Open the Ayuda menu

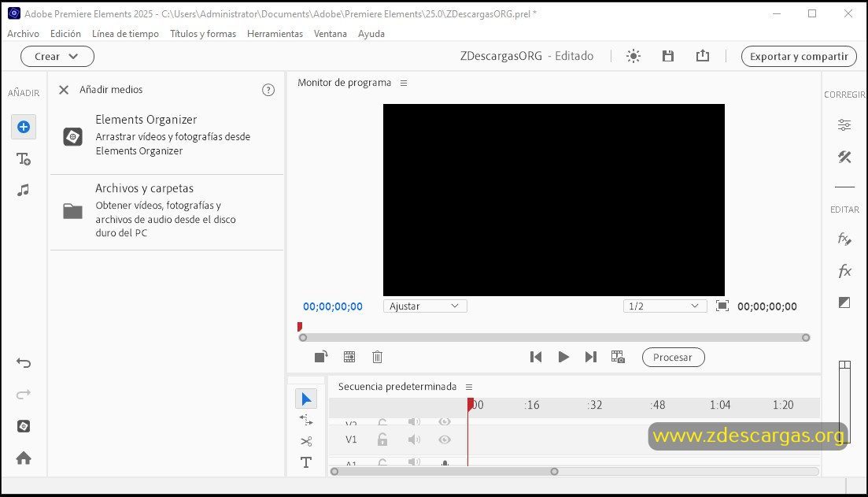click(371, 34)
